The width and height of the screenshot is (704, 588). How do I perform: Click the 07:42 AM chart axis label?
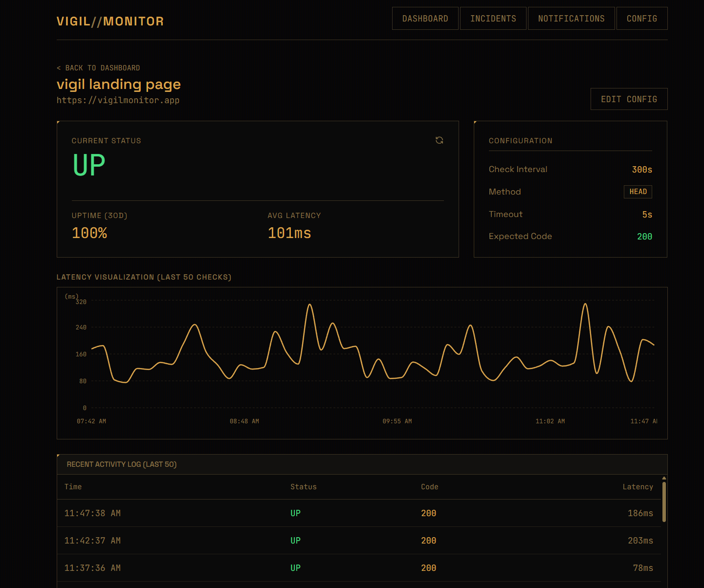[91, 421]
